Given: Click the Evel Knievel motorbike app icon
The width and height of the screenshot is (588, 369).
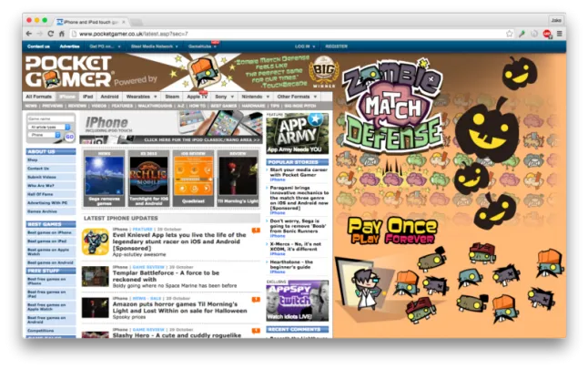Looking at the screenshot, I should [96, 241].
